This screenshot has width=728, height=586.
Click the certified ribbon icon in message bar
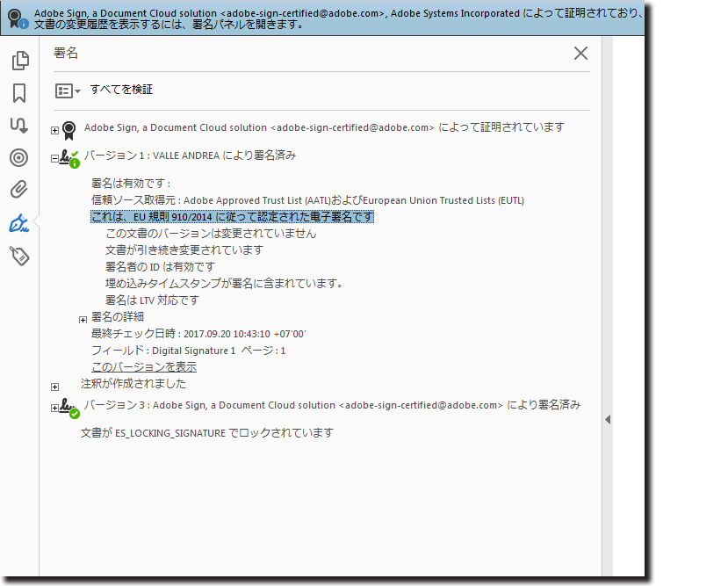[18, 18]
